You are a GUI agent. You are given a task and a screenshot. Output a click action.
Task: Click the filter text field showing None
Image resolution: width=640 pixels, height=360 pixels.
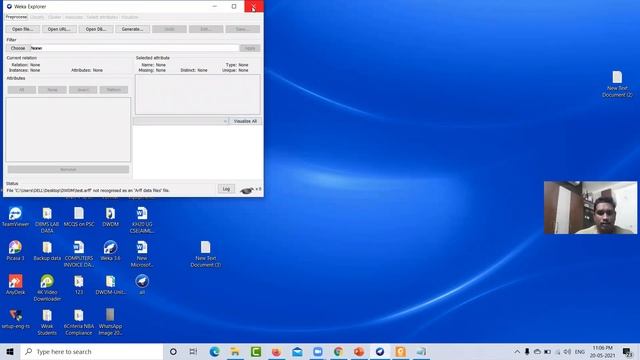[x=135, y=48]
